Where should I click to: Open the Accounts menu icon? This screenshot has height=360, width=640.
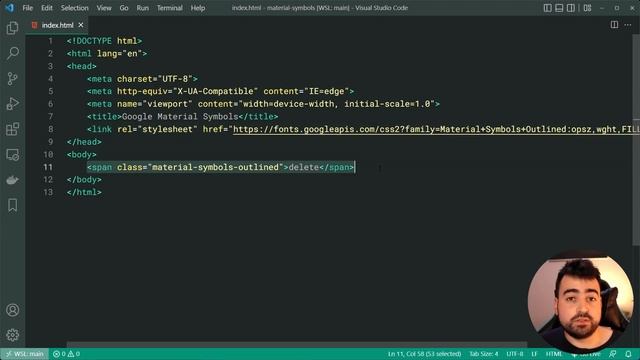click(13, 310)
